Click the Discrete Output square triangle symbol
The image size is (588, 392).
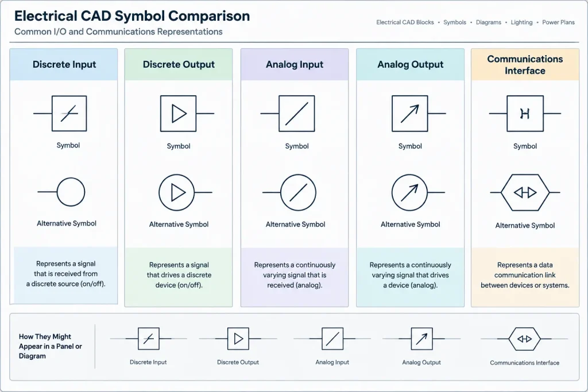(x=178, y=113)
